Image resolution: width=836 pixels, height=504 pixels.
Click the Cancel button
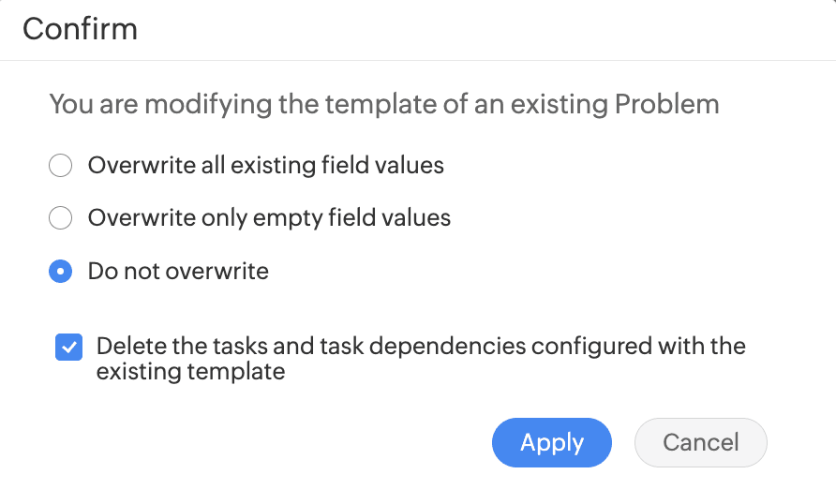700,442
